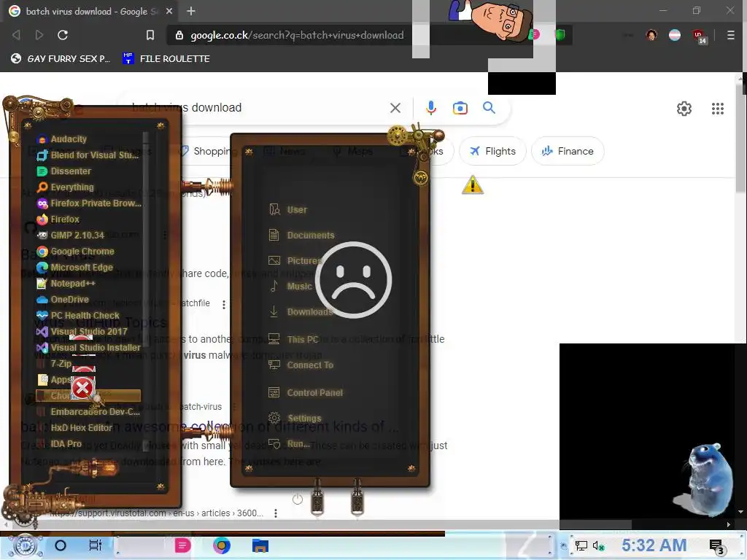Click the green shield extension icon
Image resolution: width=747 pixels, height=560 pixels.
pos(560,34)
